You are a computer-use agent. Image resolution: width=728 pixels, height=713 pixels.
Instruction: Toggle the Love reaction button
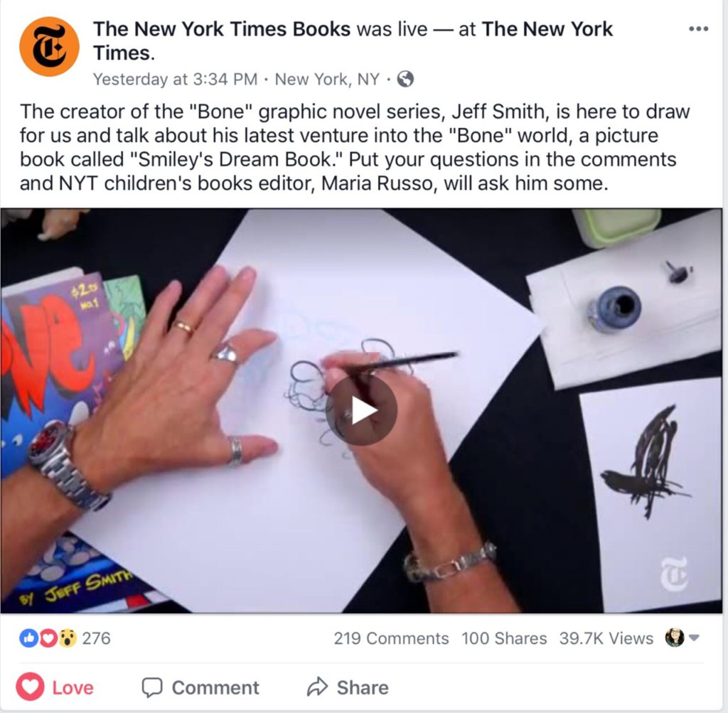pyautogui.click(x=55, y=687)
